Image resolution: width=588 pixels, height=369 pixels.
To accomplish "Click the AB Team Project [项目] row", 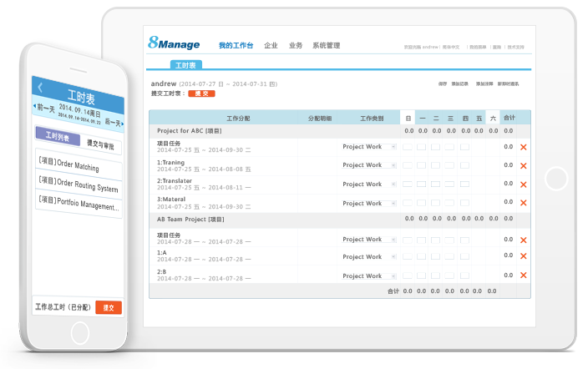I will [x=340, y=220].
